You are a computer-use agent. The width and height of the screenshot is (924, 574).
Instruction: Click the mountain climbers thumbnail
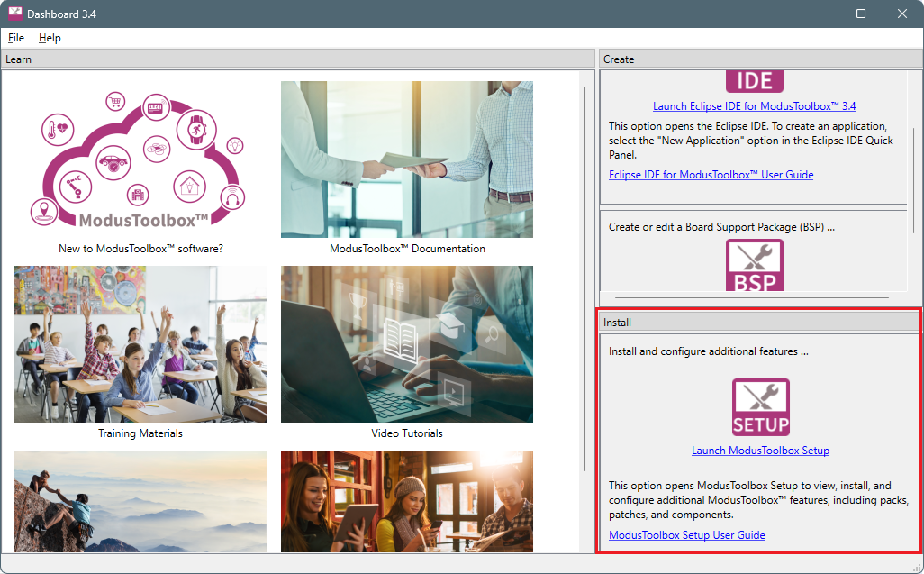[140, 502]
